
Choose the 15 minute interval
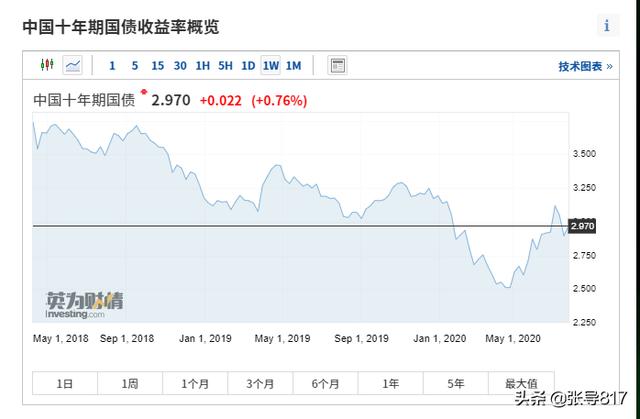[x=158, y=66]
